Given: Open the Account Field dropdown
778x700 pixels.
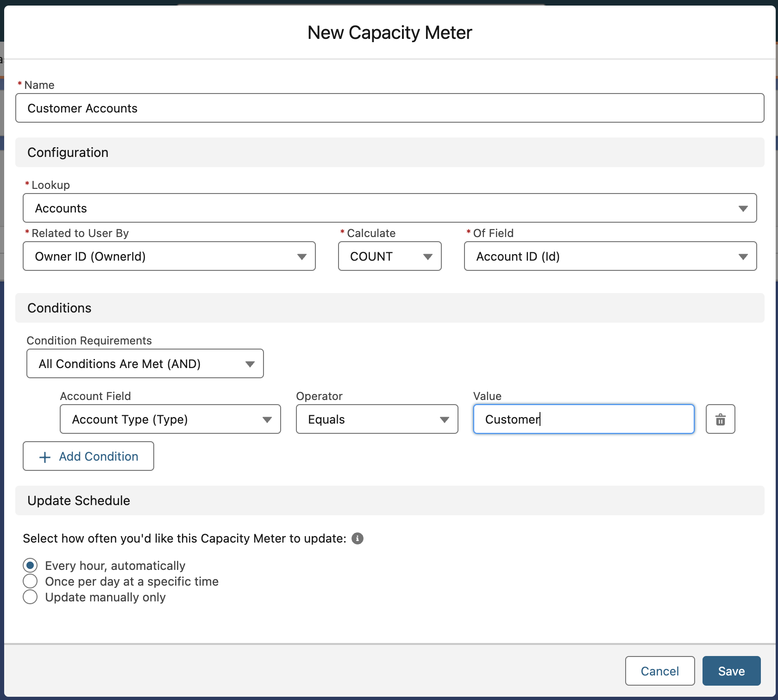Looking at the screenshot, I should point(170,419).
